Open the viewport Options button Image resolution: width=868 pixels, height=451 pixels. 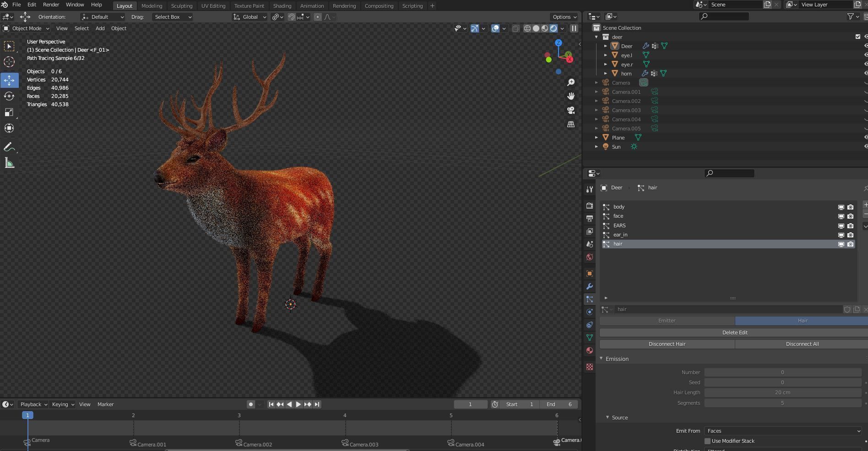[564, 17]
